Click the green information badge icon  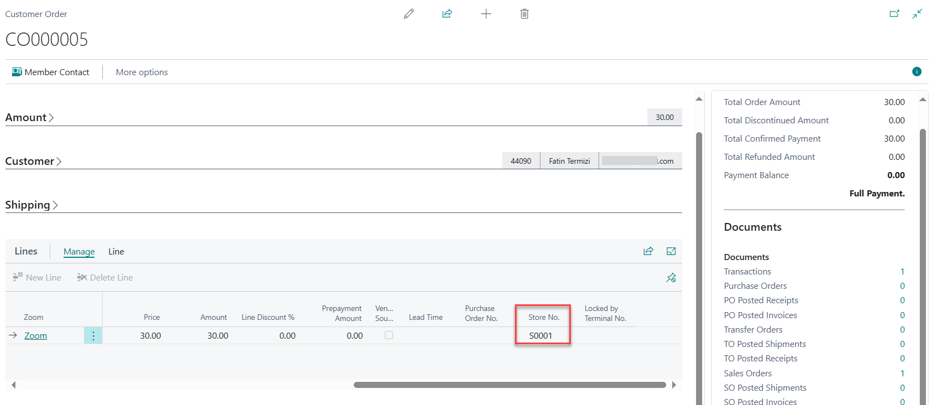click(x=916, y=72)
